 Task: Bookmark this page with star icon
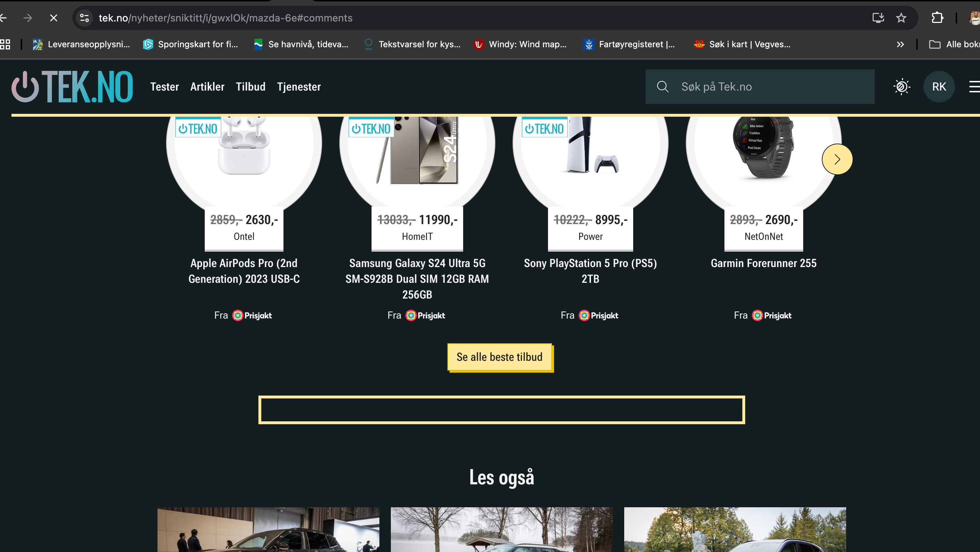tap(901, 18)
